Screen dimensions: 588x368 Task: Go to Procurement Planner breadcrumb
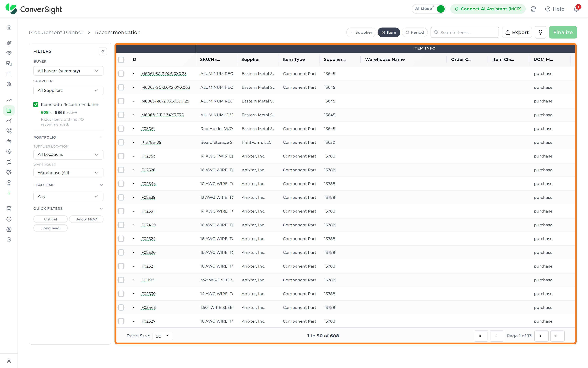[x=56, y=32]
